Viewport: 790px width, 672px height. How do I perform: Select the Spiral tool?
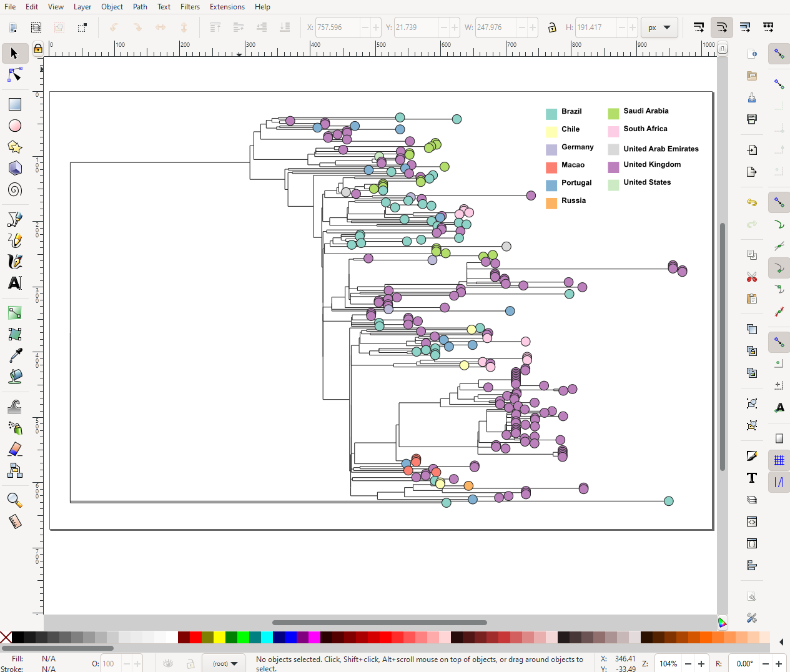tap(14, 190)
